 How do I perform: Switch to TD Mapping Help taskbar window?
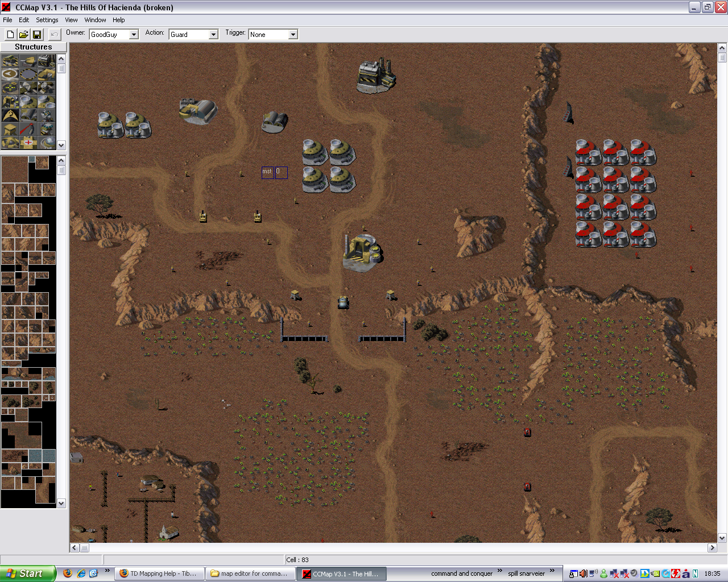click(x=159, y=573)
